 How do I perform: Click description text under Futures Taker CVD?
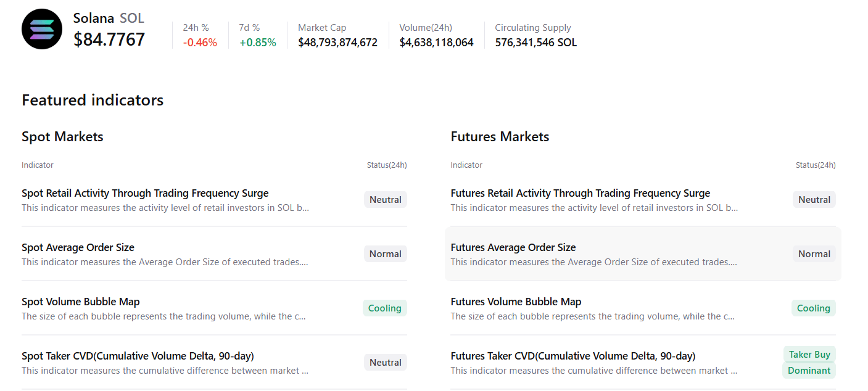pos(593,371)
